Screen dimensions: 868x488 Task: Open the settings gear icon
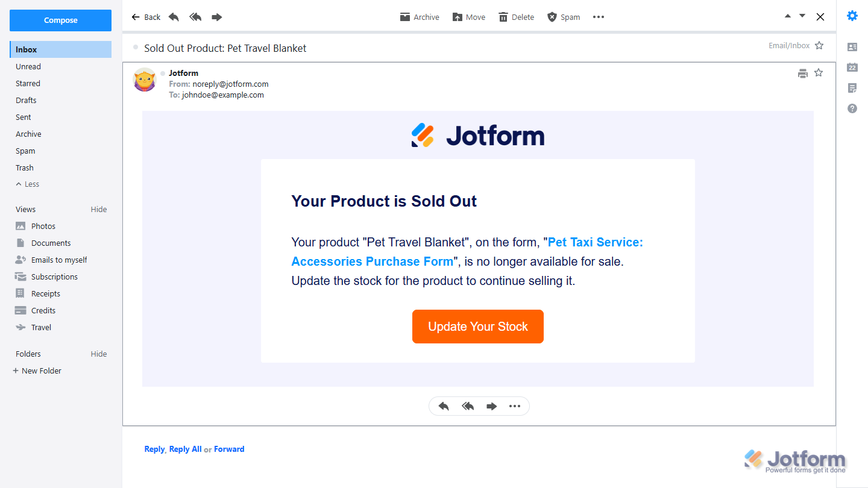[x=852, y=16]
